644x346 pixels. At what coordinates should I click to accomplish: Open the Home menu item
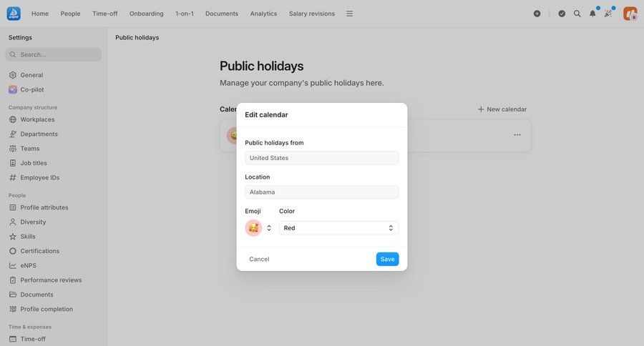[40, 14]
